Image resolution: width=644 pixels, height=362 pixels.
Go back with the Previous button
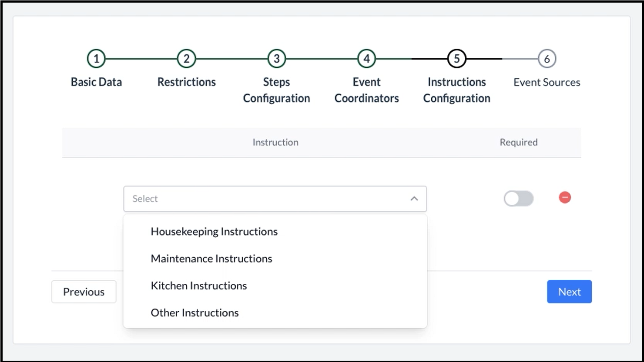(84, 292)
